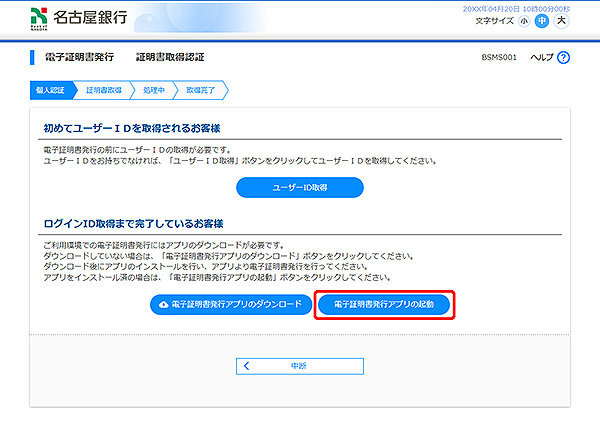Image resolution: width=600 pixels, height=429 pixels.
Task: Click the back chevron on 中断 button
Action: pos(246,366)
